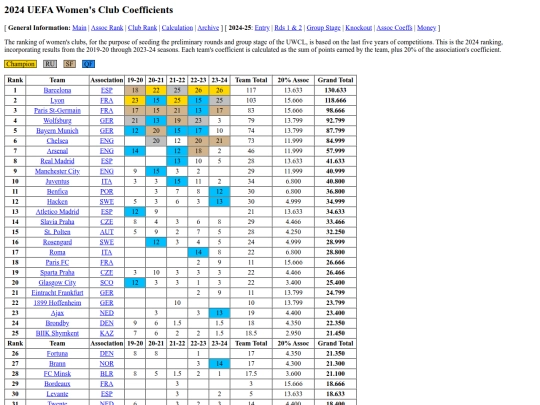Open the 1899 Hoffenheim team link
Viewport: 540px width, 405px height.
point(57,303)
